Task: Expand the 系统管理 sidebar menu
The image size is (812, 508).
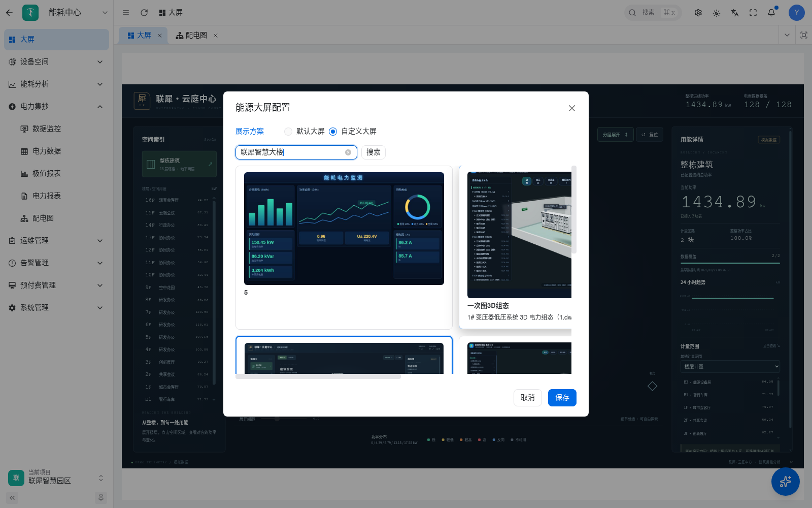Action: (56, 308)
